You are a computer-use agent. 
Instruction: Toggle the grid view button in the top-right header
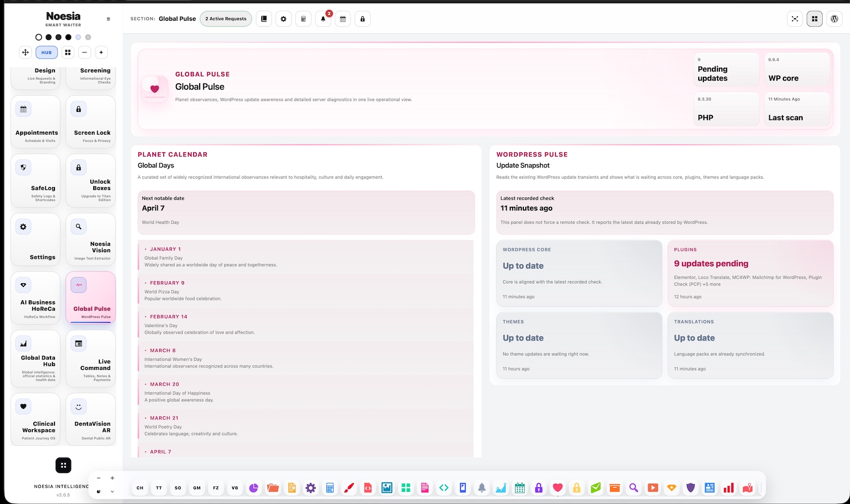[815, 19]
